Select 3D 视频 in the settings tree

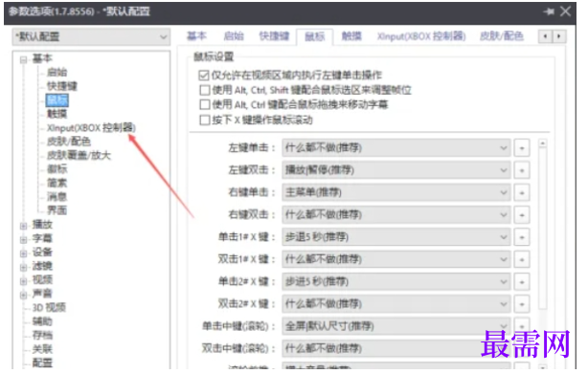pyautogui.click(x=49, y=308)
